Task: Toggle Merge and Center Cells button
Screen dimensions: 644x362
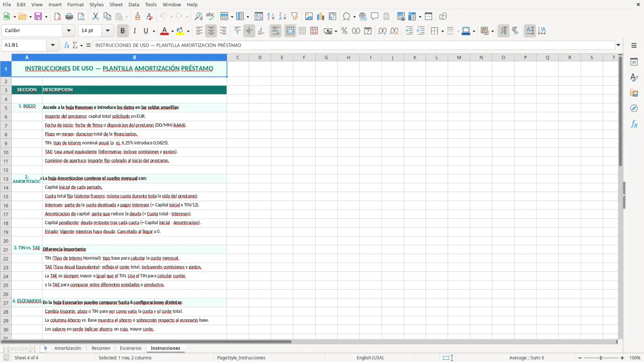Action: click(290, 31)
